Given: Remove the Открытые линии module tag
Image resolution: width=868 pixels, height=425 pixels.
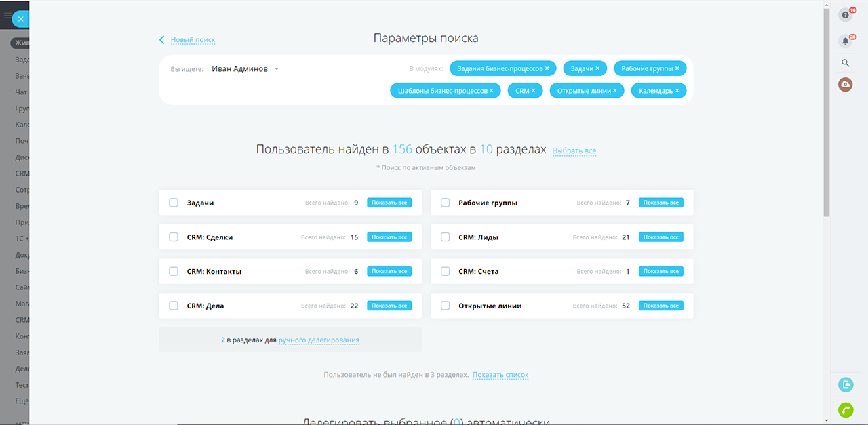Looking at the screenshot, I should pos(615,90).
